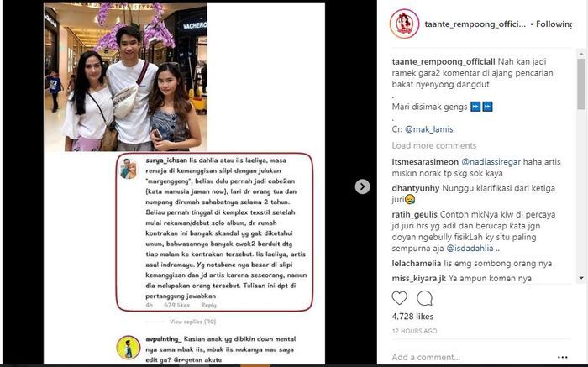Click avpainting_ yellow profile avatar
588x367 pixels.
(x=128, y=348)
